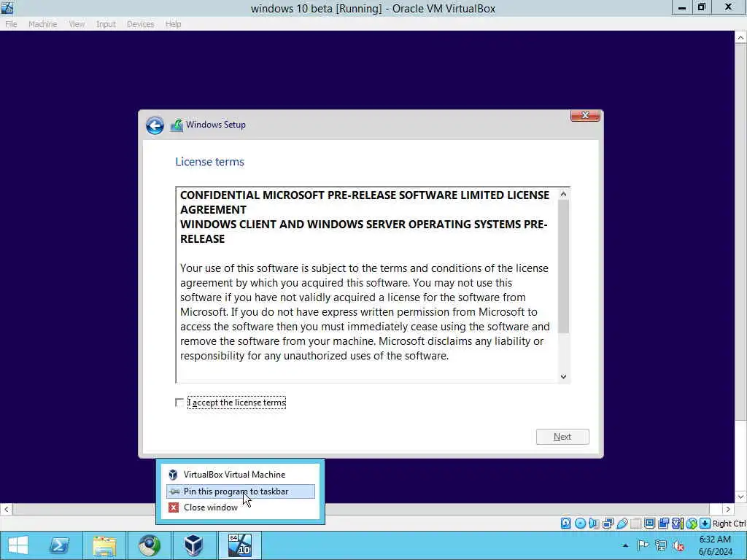
Task: Click the License terms heading
Action: click(x=209, y=162)
